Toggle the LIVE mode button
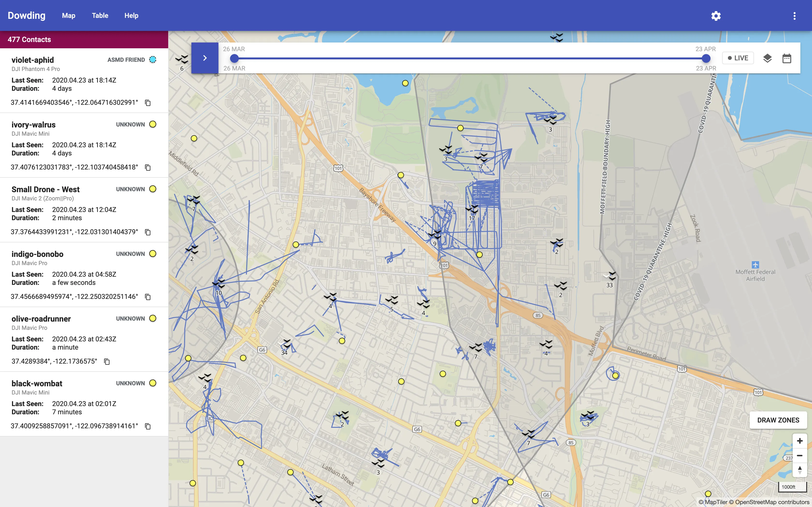812x507 pixels. (x=738, y=58)
